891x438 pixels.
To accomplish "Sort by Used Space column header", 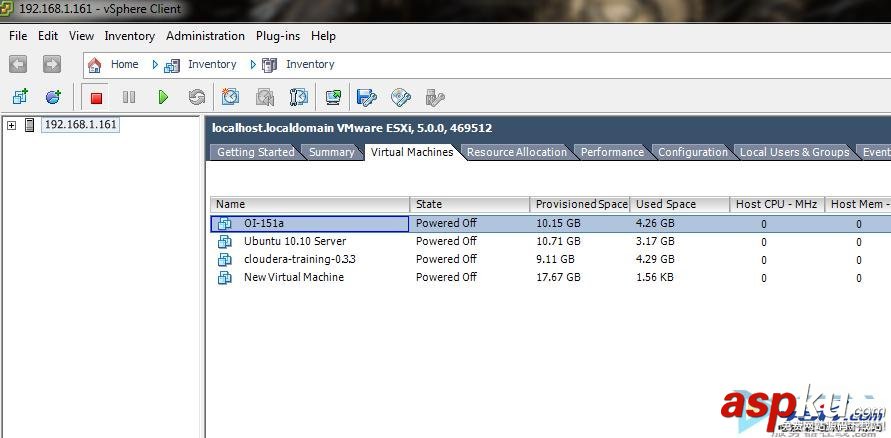I will pos(680,205).
